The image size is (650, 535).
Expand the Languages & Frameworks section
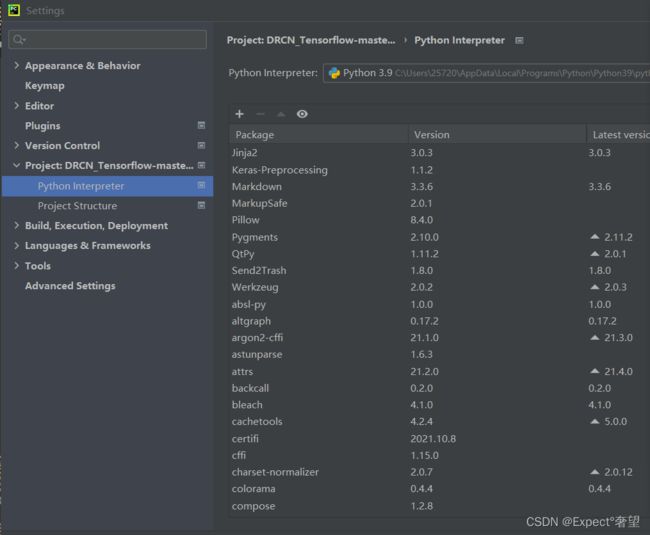click(x=16, y=245)
